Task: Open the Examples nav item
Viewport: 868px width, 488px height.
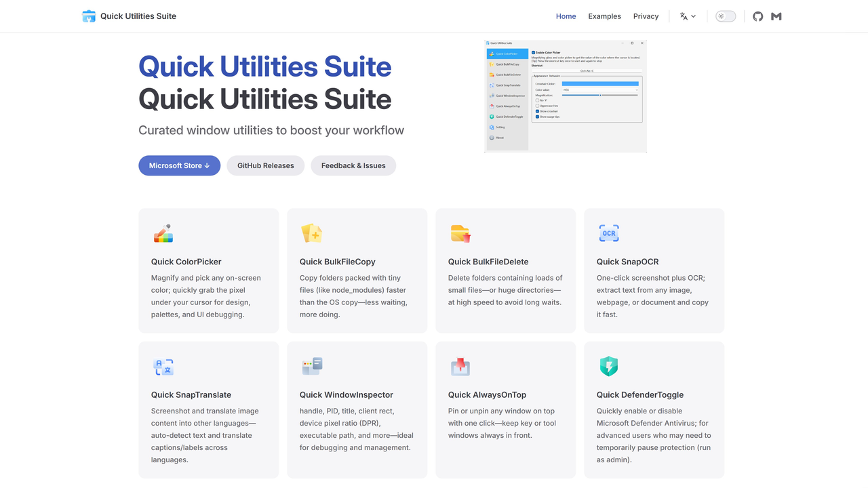Action: coord(604,16)
